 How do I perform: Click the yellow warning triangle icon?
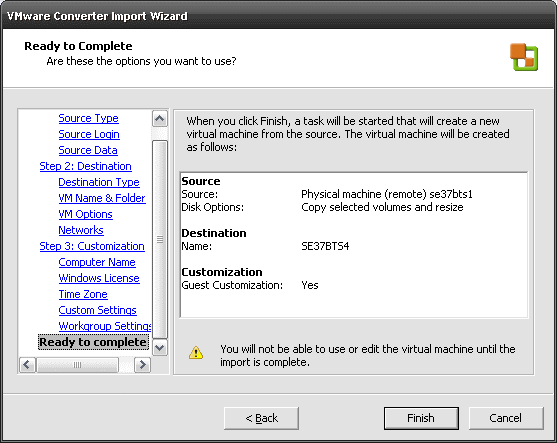tap(196, 352)
